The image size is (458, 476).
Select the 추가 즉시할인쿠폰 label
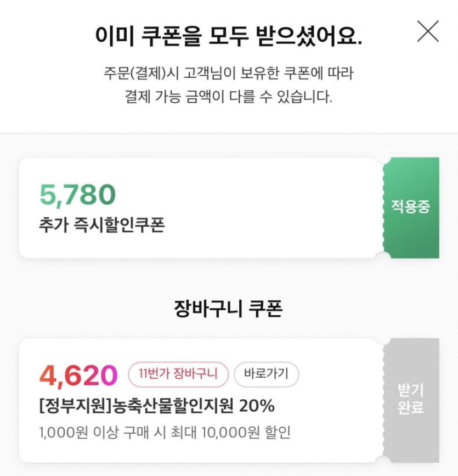coord(102,226)
